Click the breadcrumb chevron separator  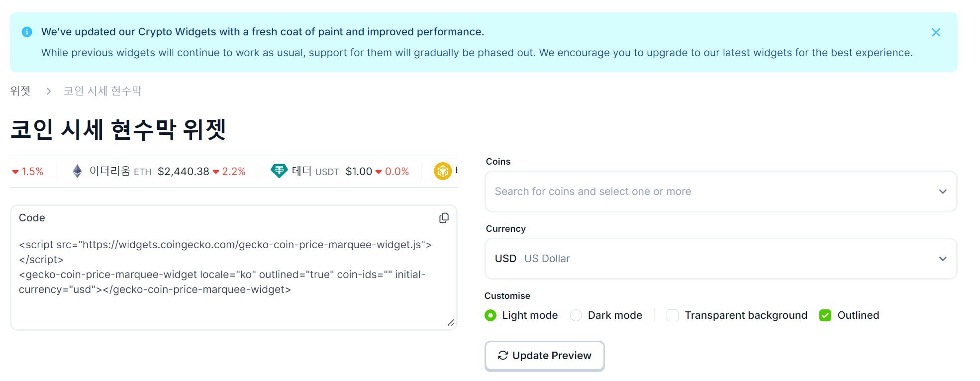[x=48, y=91]
